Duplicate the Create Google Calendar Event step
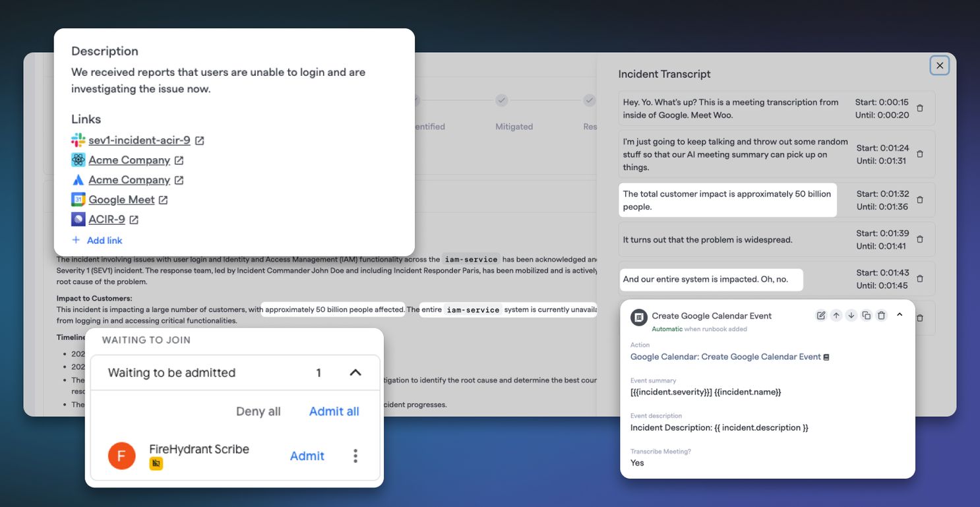This screenshot has height=507, width=980. (867, 316)
